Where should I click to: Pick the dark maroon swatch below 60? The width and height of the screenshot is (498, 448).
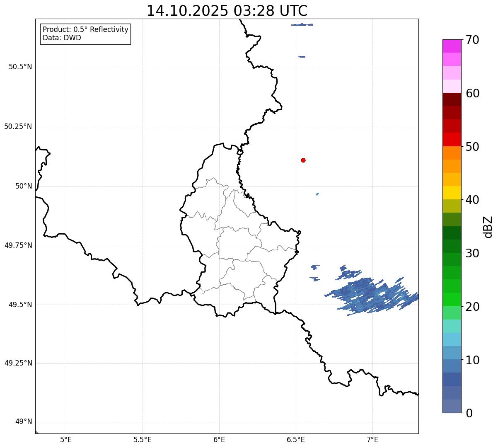point(452,99)
